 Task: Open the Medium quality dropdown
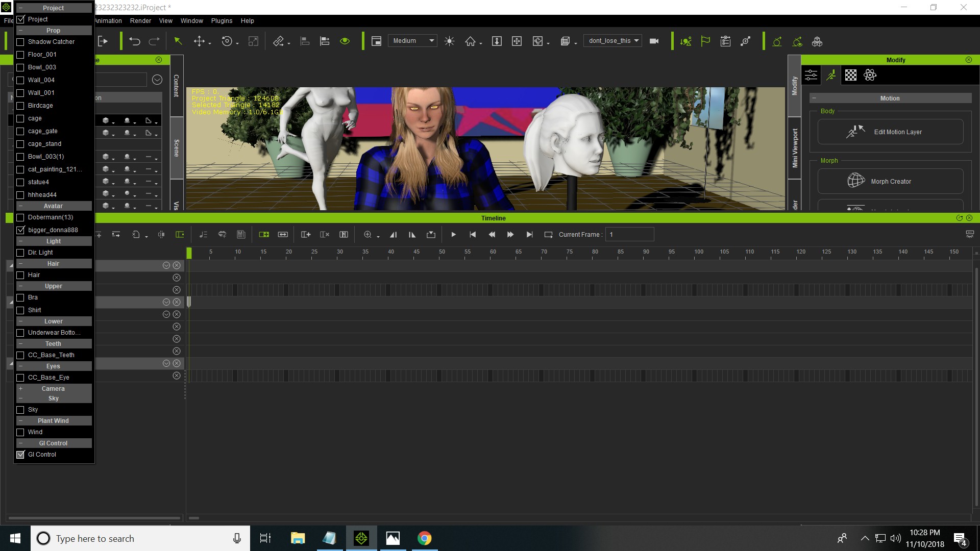(x=412, y=41)
